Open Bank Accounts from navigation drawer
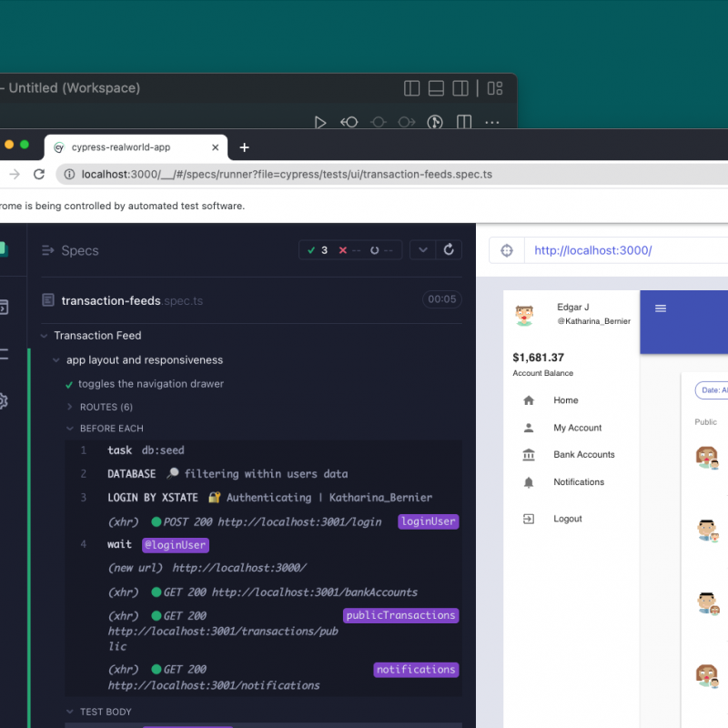 point(583,455)
